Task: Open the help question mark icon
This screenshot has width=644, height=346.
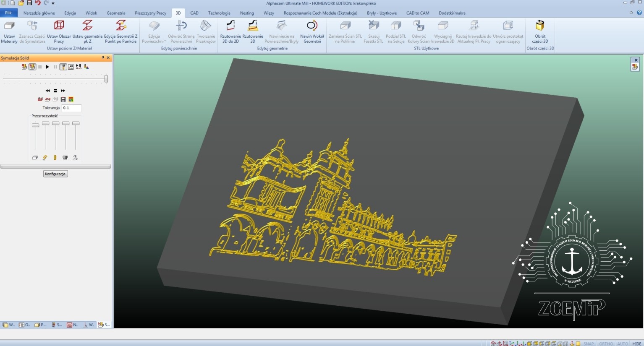Action: (639, 13)
